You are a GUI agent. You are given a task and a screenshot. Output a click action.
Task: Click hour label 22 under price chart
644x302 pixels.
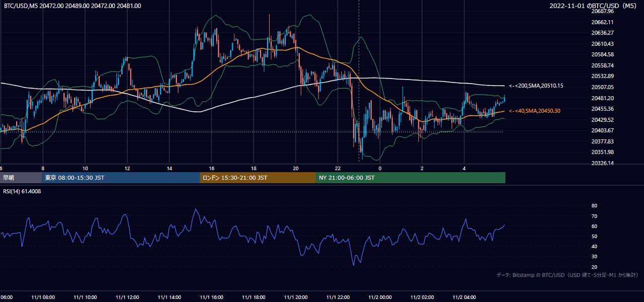[x=338, y=169]
